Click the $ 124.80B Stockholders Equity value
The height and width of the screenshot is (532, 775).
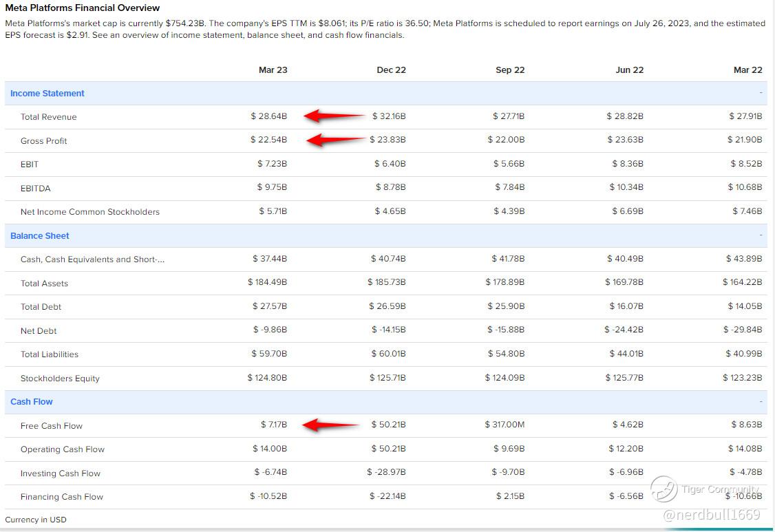[x=267, y=377]
